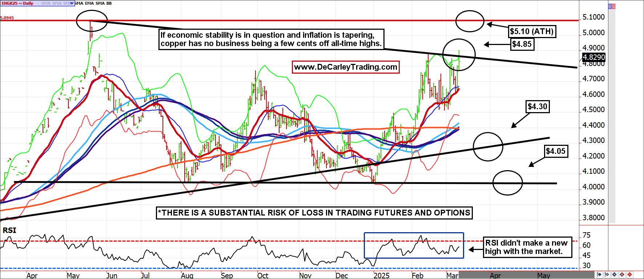Click the first flag icon in bottom toolbar

click(599, 275)
